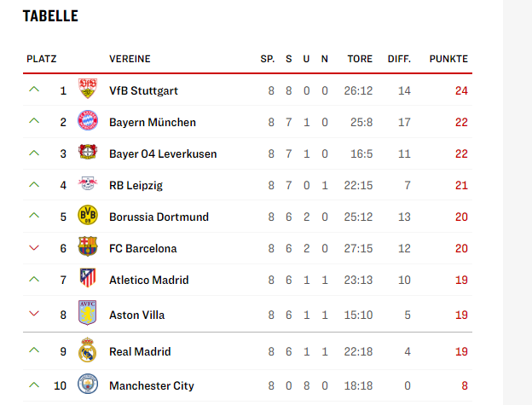This screenshot has width=532, height=405.
Task: Open the Manchester City team name link
Action: (x=152, y=385)
